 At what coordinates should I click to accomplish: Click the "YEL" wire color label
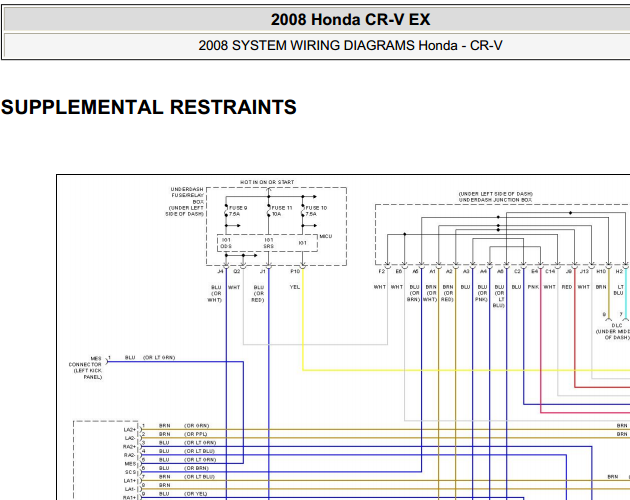pos(295,287)
